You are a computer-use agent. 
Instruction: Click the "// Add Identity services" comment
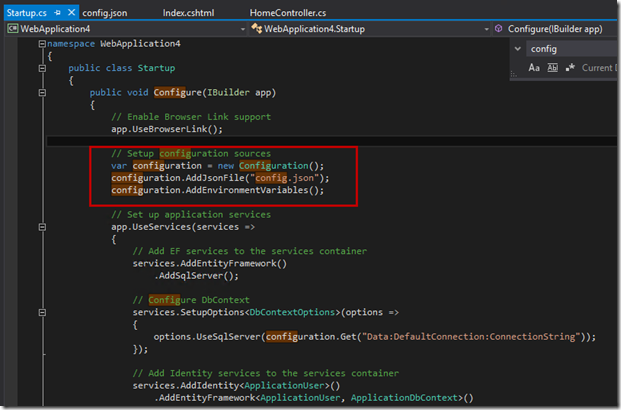[266, 373]
